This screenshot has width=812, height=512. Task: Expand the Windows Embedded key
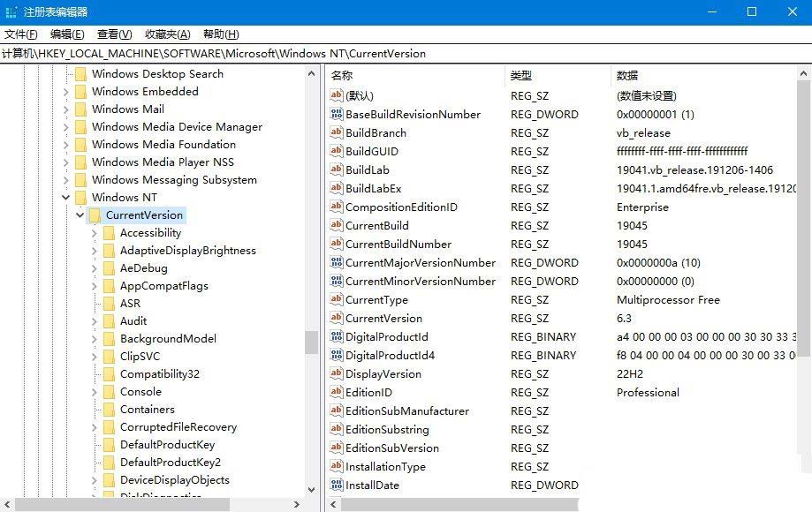pyautogui.click(x=65, y=92)
